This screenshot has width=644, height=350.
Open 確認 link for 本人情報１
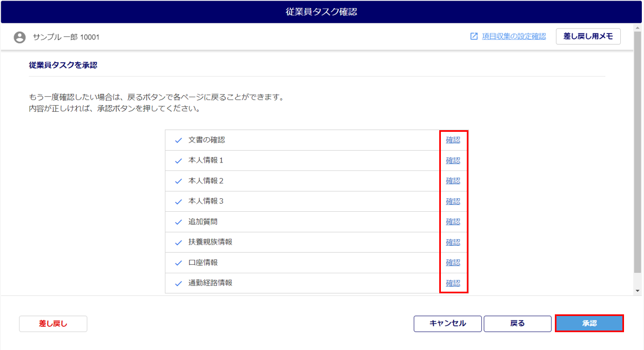(453, 160)
